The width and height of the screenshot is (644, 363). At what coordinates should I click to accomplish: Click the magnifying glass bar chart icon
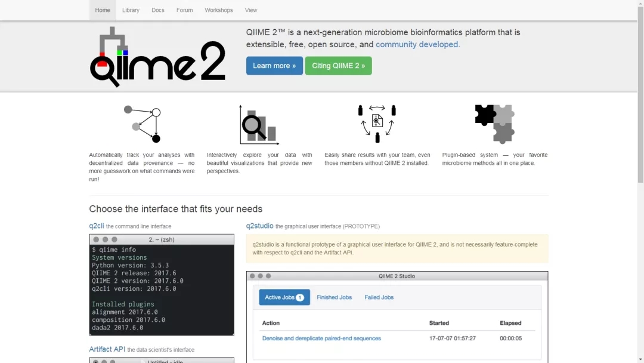(x=259, y=125)
